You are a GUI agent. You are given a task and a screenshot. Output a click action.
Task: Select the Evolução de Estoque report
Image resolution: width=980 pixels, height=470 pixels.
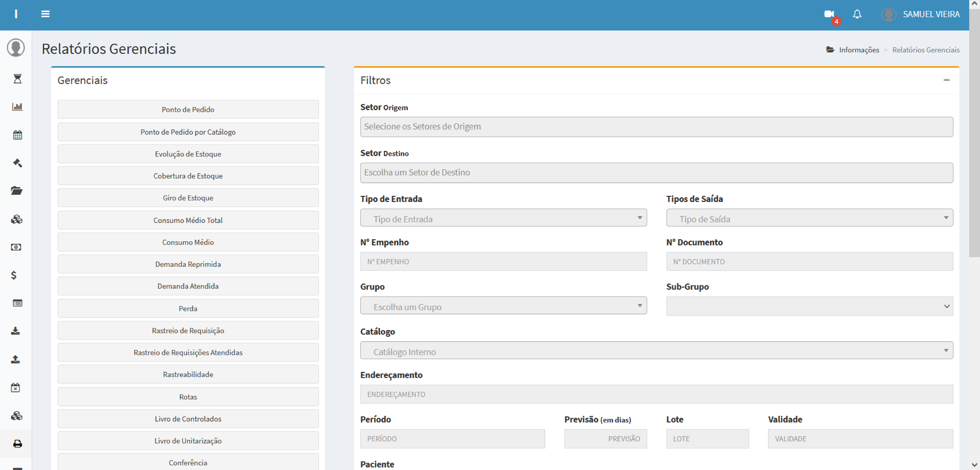coord(188,154)
